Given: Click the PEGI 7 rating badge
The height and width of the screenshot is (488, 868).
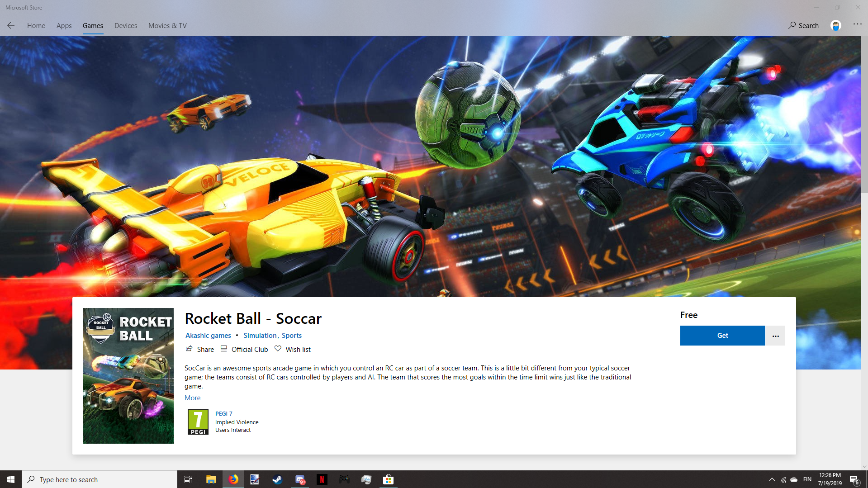Looking at the screenshot, I should point(198,422).
